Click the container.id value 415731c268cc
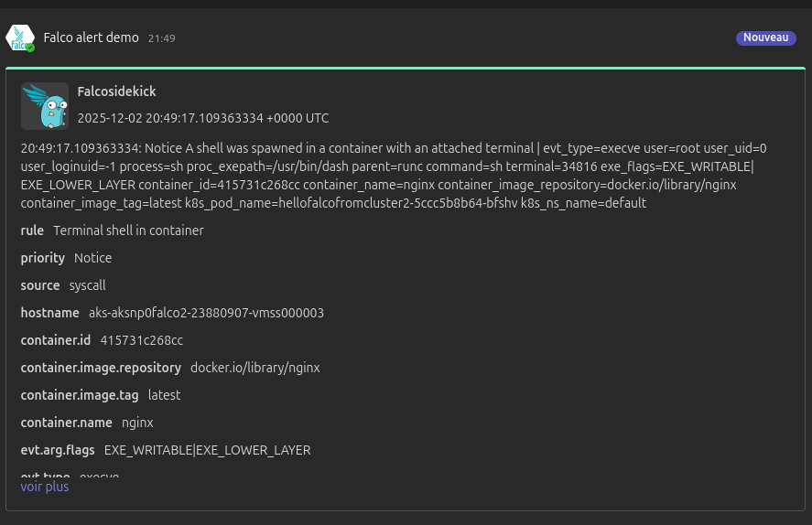Screen dimensions: 812x525 (x=141, y=340)
